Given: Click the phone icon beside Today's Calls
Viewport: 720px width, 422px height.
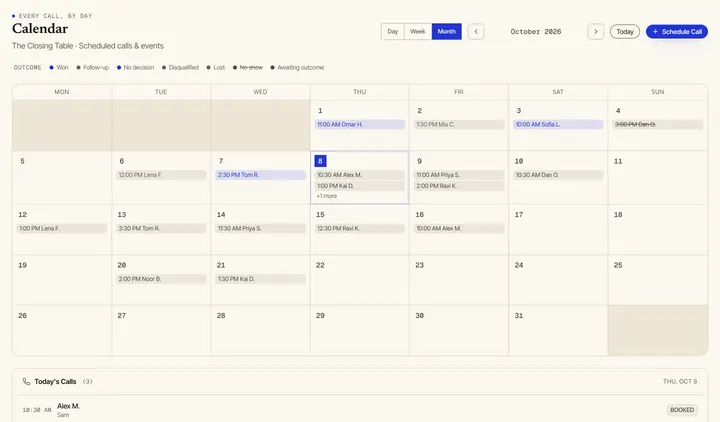Looking at the screenshot, I should 26,382.
